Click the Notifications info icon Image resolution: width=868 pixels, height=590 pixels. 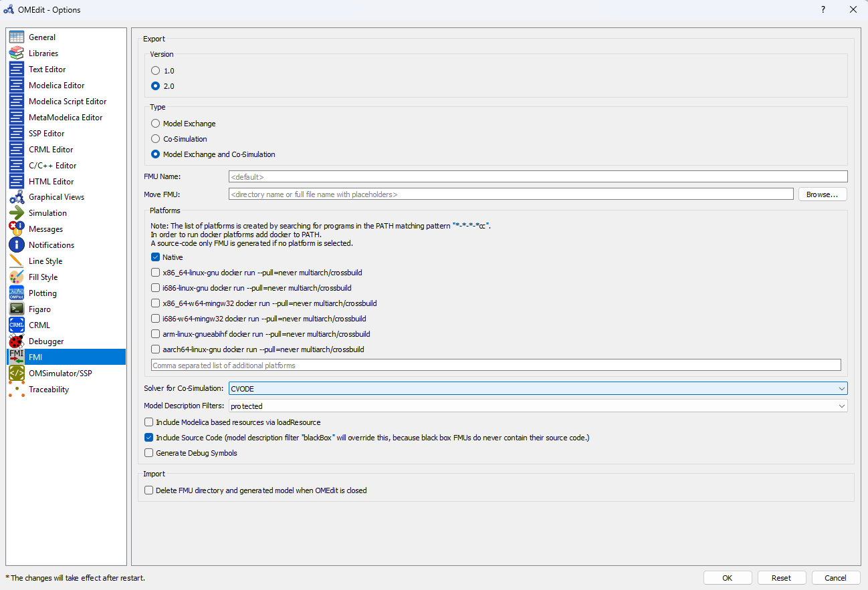(17, 245)
